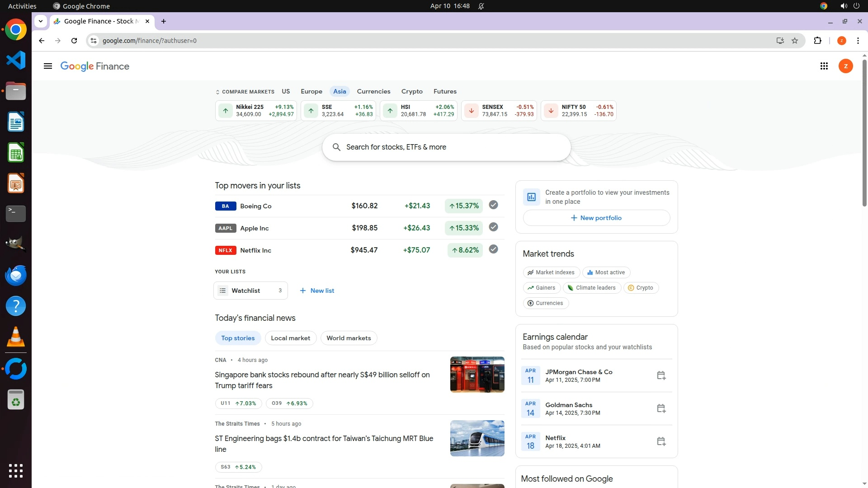Open Chrome tab search dropdown arrow
This screenshot has height=488, width=868.
(x=41, y=21)
